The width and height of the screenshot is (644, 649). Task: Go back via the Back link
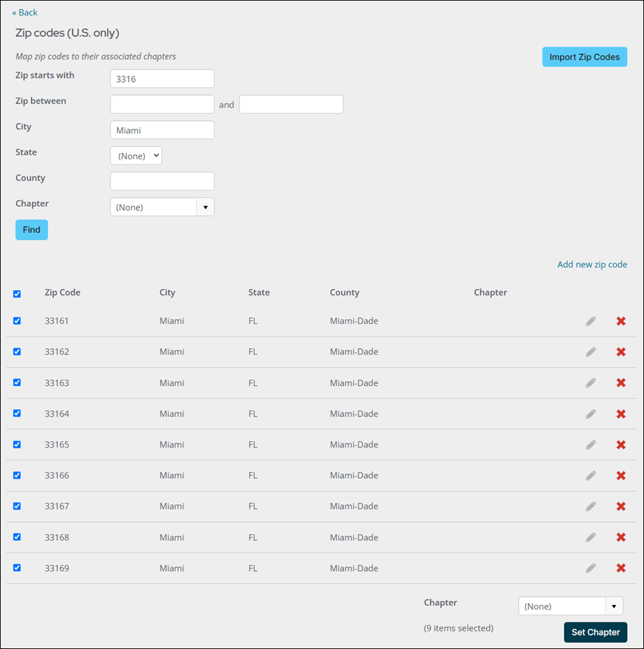[25, 12]
